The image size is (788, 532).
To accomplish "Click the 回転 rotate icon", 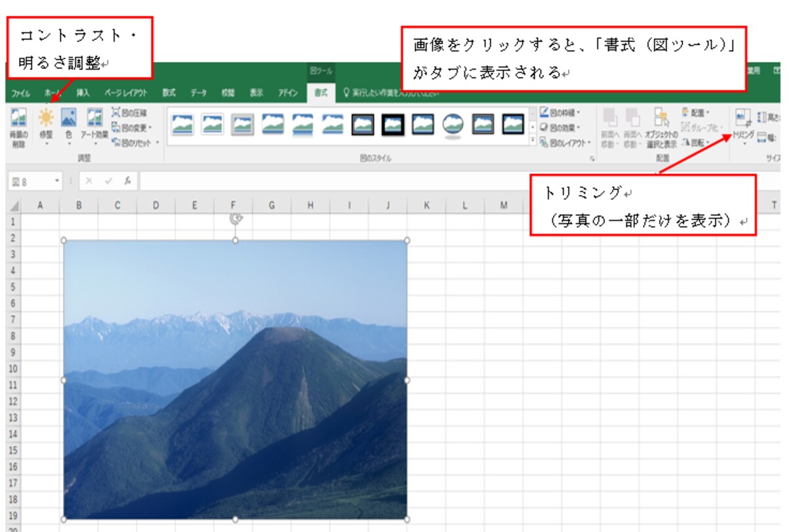I will point(686,141).
